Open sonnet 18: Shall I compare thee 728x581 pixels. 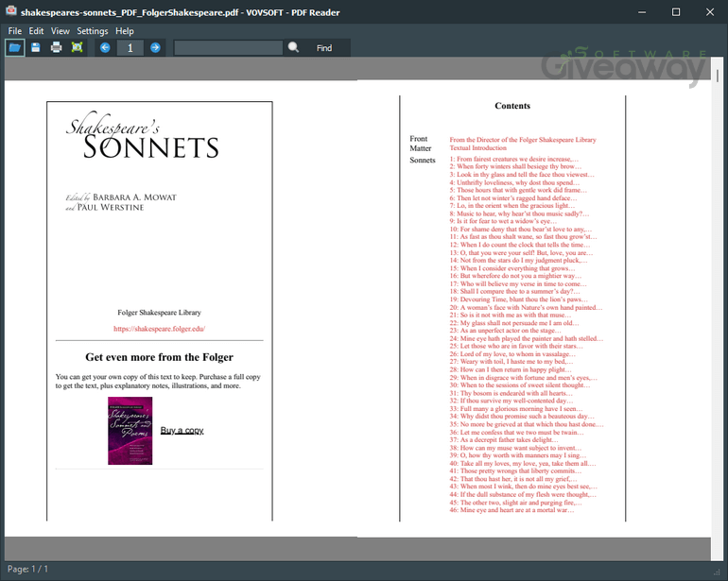coord(515,291)
